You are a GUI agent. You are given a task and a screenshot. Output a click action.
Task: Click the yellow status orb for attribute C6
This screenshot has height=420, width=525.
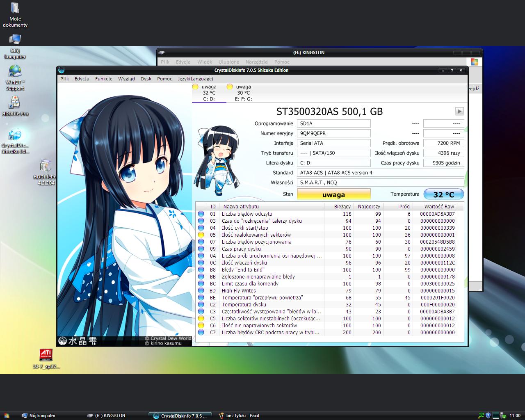[201, 325]
